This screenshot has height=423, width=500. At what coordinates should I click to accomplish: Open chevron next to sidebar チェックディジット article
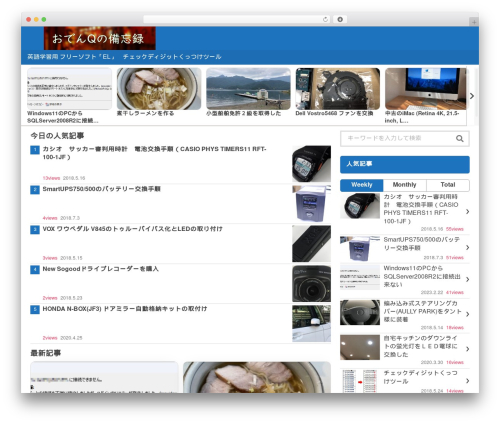(x=468, y=381)
